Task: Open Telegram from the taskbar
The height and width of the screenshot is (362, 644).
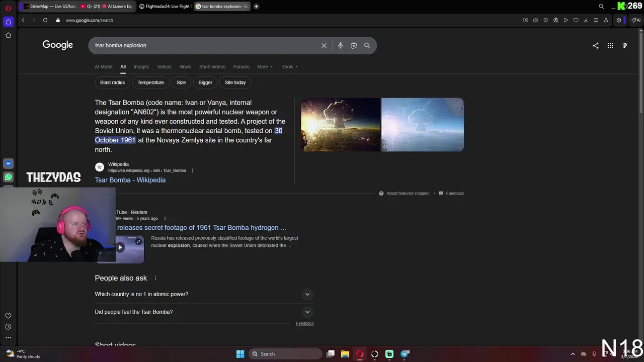Action: [x=405, y=354]
